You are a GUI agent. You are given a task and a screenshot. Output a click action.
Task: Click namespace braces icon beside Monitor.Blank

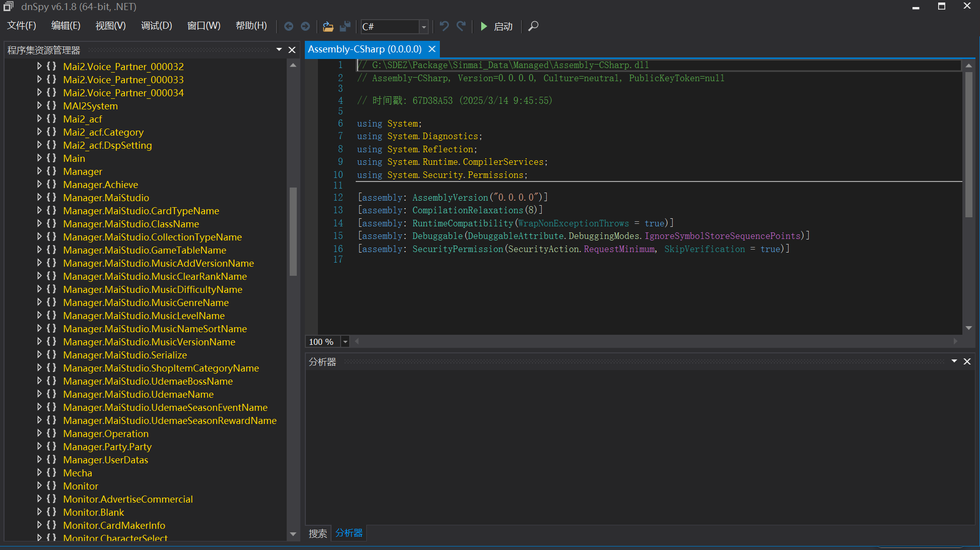click(51, 512)
